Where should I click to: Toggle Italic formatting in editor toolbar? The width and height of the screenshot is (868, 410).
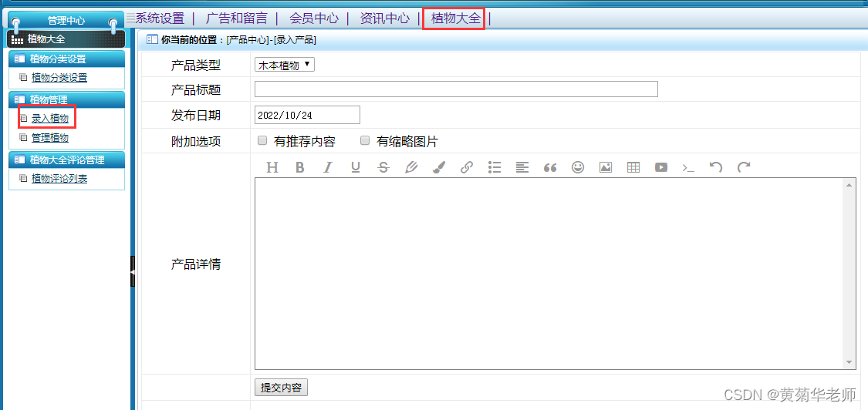328,167
